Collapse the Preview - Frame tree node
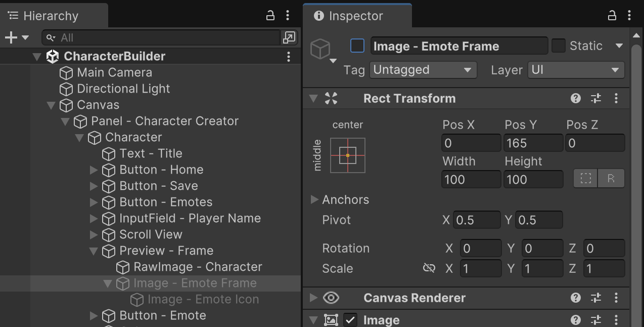The width and height of the screenshot is (644, 327). pos(94,251)
